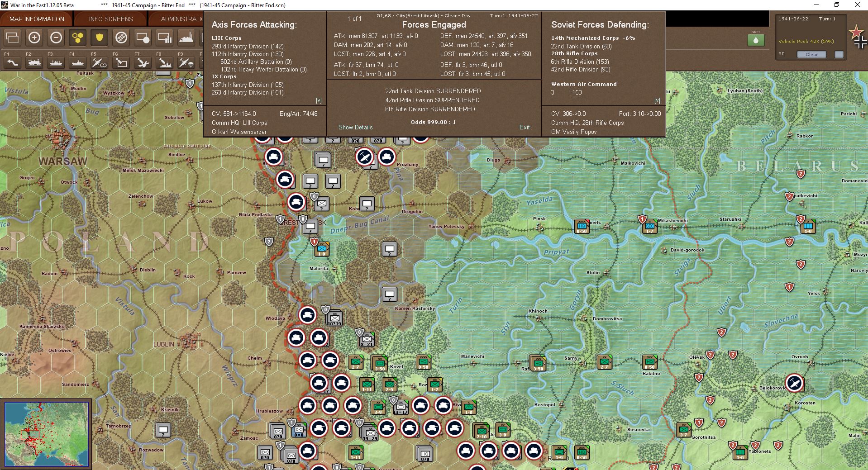This screenshot has height=470, width=868.
Task: Select SEC unit at Mikashevichi
Action: (650, 226)
